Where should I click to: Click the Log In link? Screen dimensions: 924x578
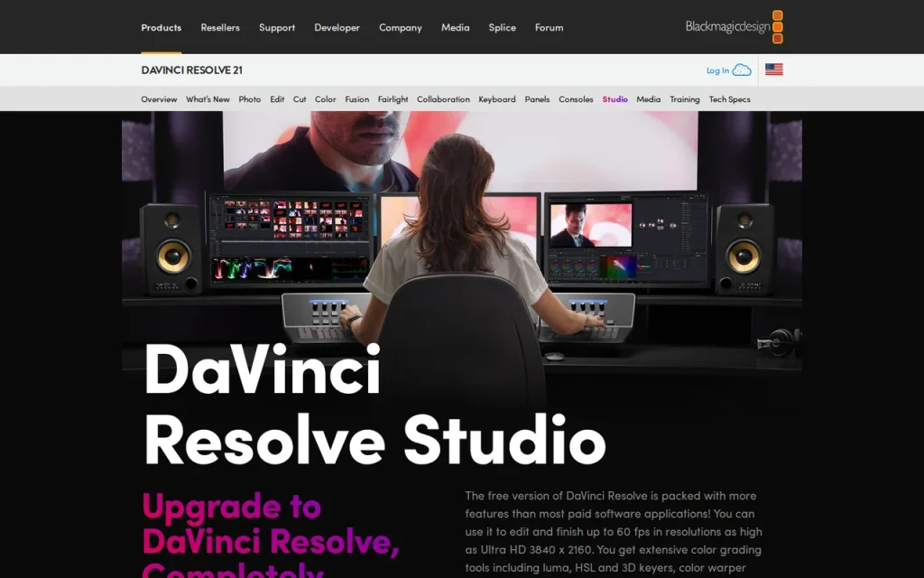pyautogui.click(x=717, y=70)
